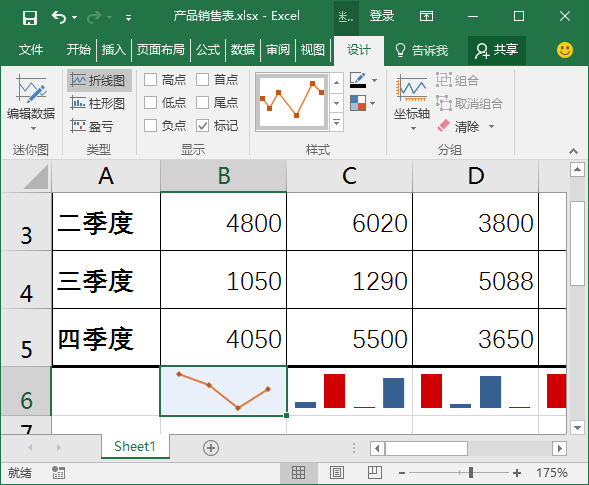Switch to the 开始 tab

tap(79, 50)
